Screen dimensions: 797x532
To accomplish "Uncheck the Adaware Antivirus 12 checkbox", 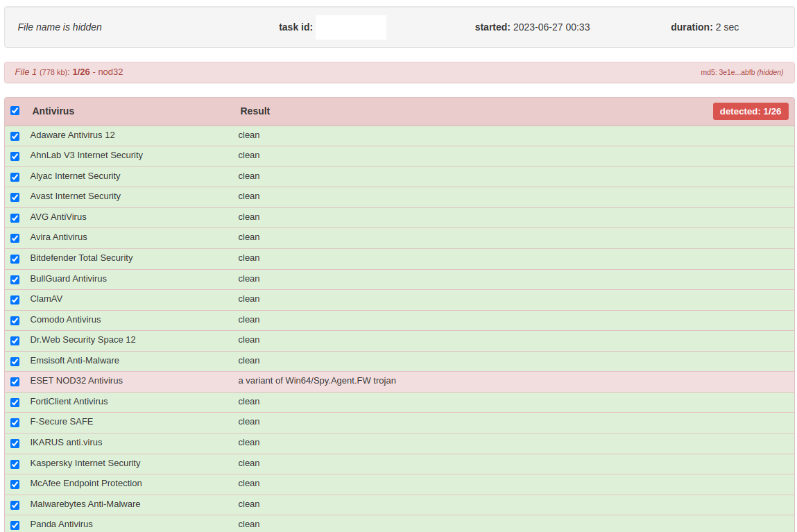I will click(x=15, y=136).
